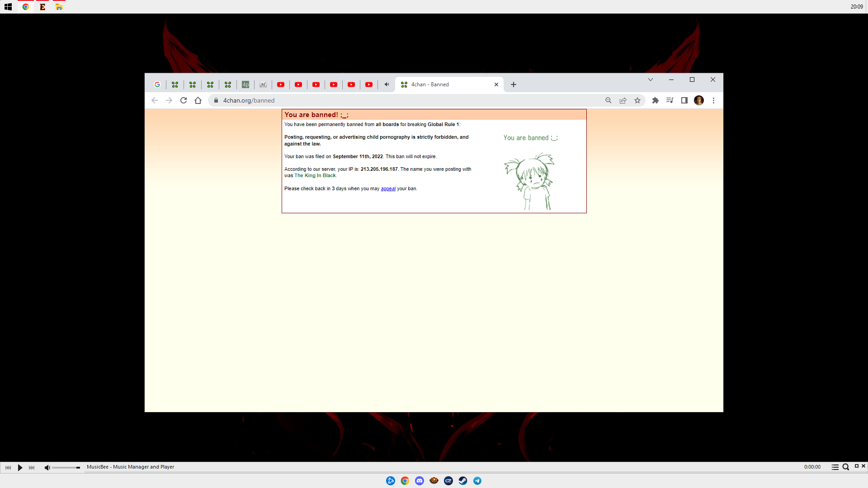Open Telegram from the bottom dock

click(477, 481)
